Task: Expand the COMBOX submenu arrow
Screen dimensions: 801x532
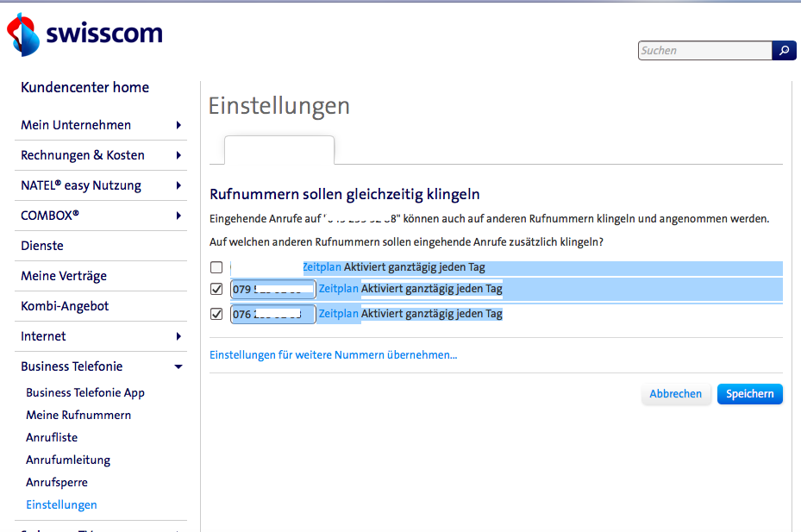Action: 178,216
